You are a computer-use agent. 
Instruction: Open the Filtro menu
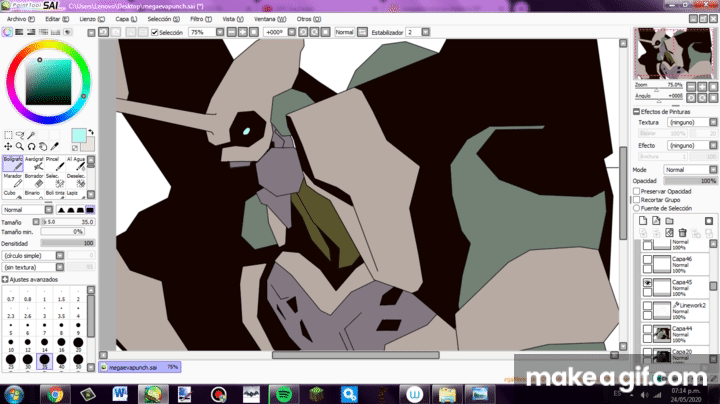tap(200, 18)
